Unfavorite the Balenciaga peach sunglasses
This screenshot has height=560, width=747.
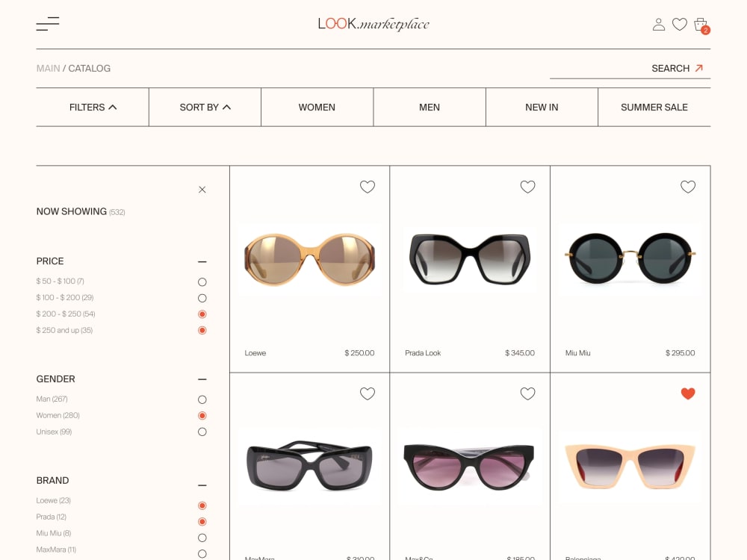click(687, 393)
